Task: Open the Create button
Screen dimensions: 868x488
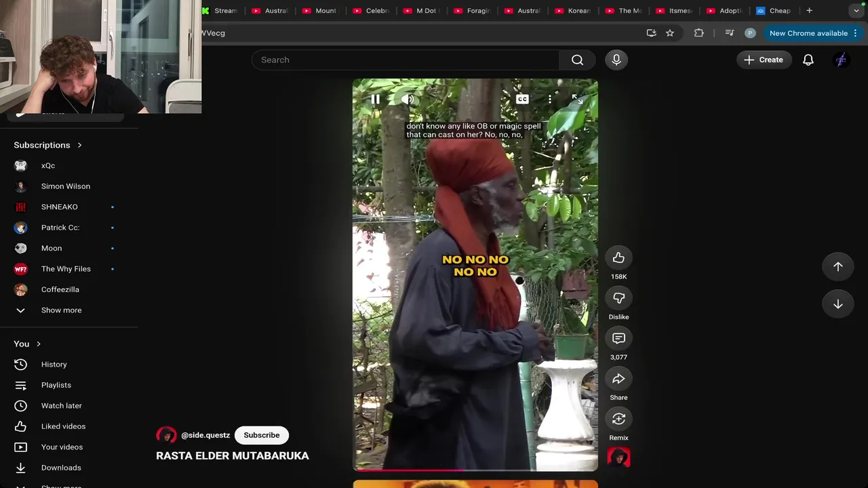Action: click(x=764, y=60)
